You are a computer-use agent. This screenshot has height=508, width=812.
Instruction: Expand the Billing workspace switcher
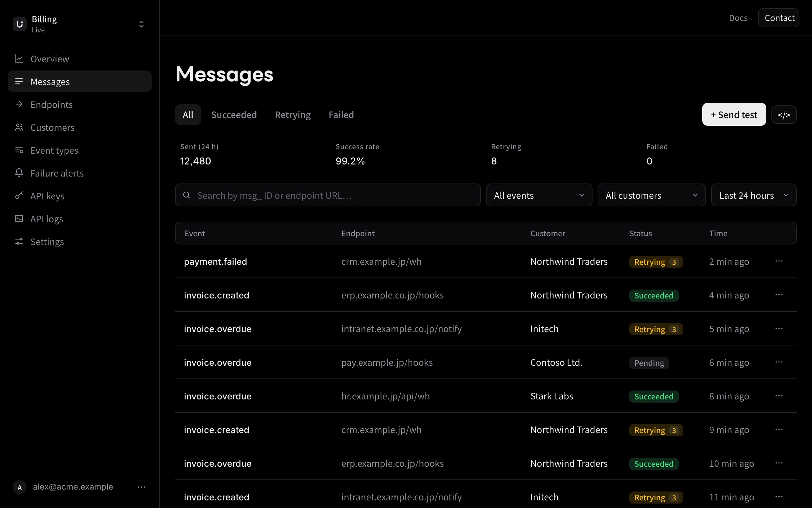click(x=141, y=24)
